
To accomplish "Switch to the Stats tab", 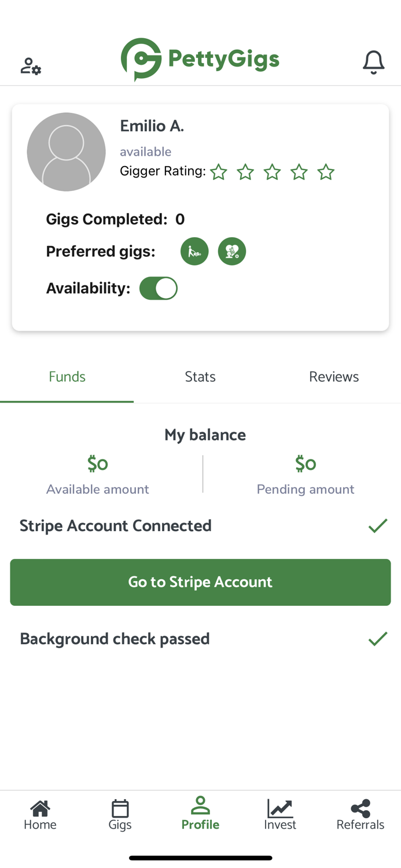I will tap(200, 377).
